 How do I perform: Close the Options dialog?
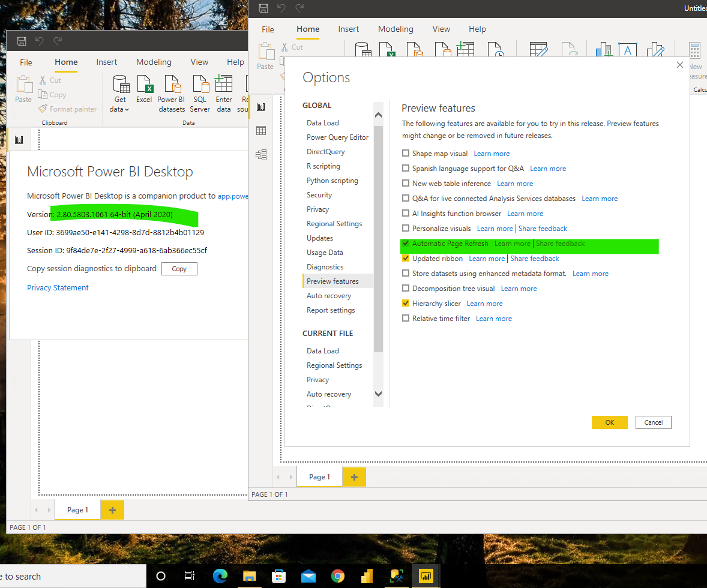pyautogui.click(x=680, y=65)
